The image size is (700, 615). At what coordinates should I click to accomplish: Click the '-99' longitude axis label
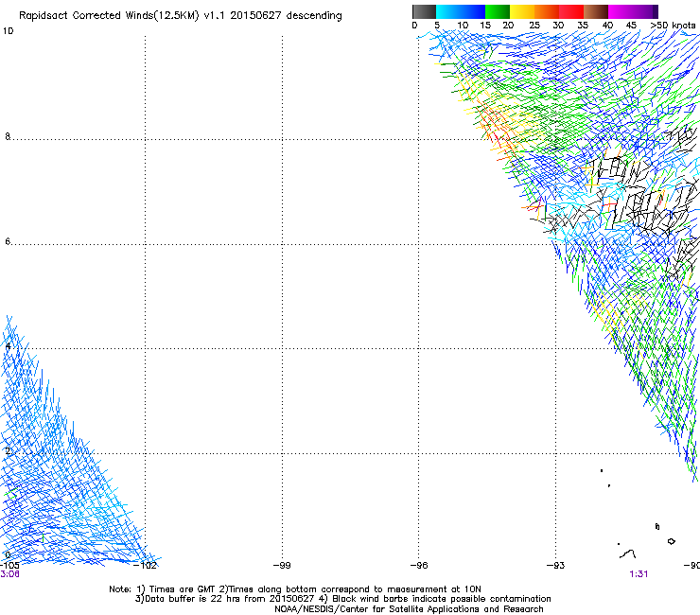(282, 566)
